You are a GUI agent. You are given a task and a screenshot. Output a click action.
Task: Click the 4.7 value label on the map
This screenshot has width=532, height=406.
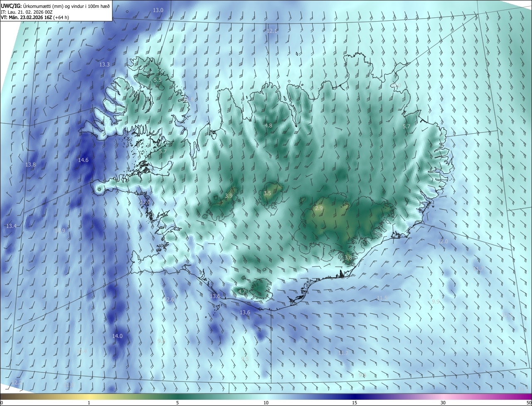(x=242, y=292)
